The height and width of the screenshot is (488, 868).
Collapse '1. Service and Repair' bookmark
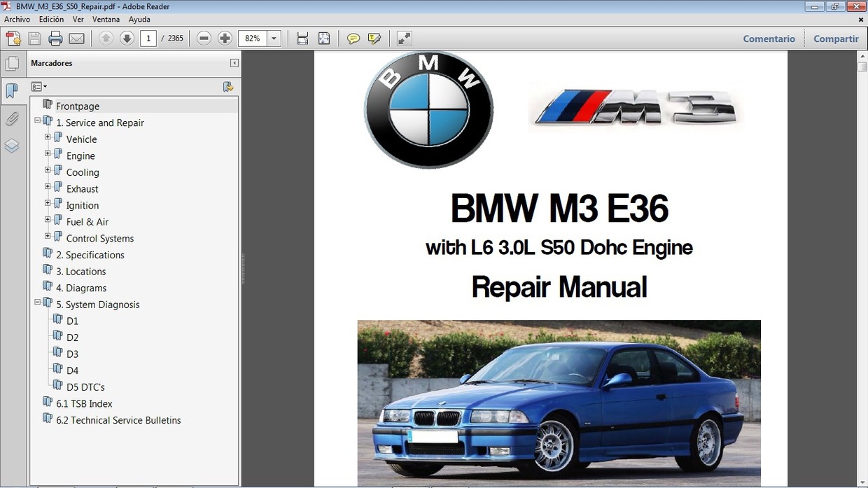38,120
